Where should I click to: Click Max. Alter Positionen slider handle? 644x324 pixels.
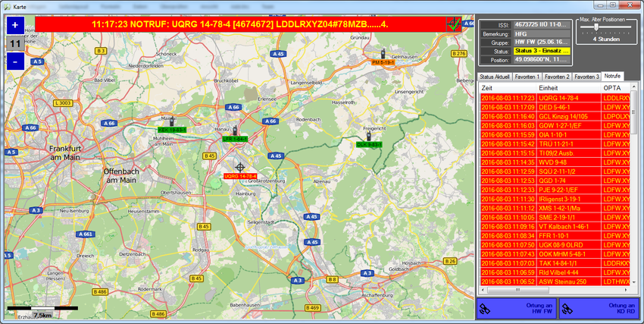point(597,27)
